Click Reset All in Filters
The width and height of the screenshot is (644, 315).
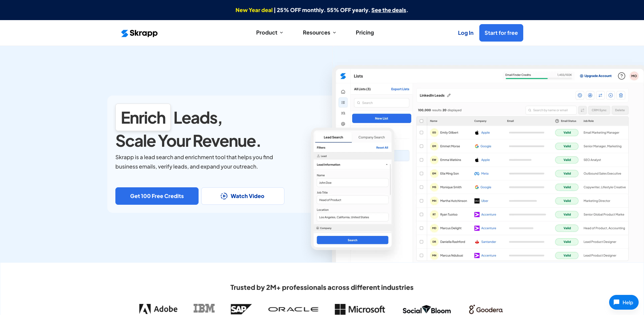pos(382,148)
